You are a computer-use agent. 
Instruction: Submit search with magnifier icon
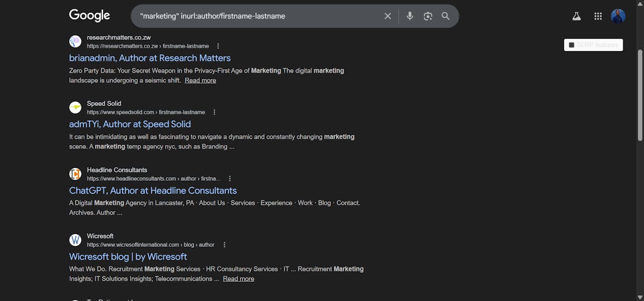(x=446, y=16)
